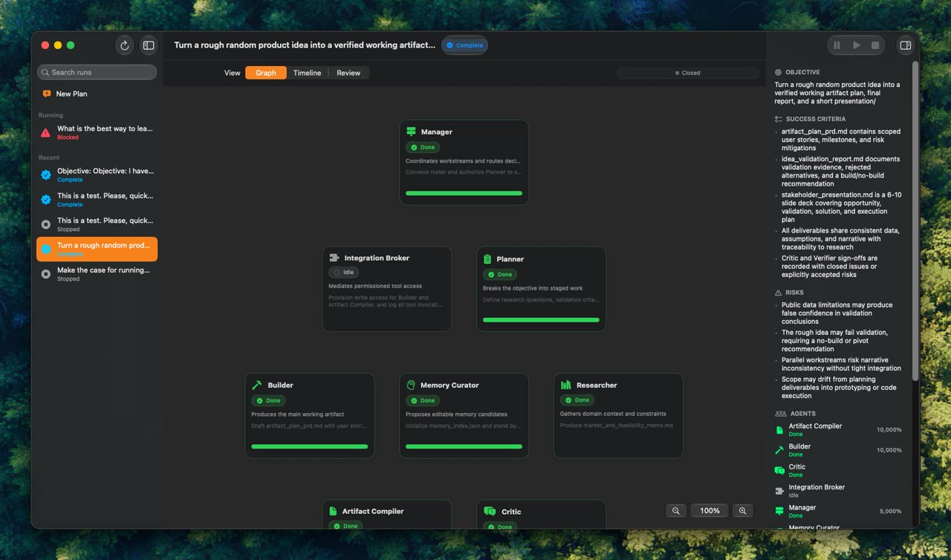This screenshot has width=951, height=560.
Task: Pause the current run
Action: click(837, 45)
